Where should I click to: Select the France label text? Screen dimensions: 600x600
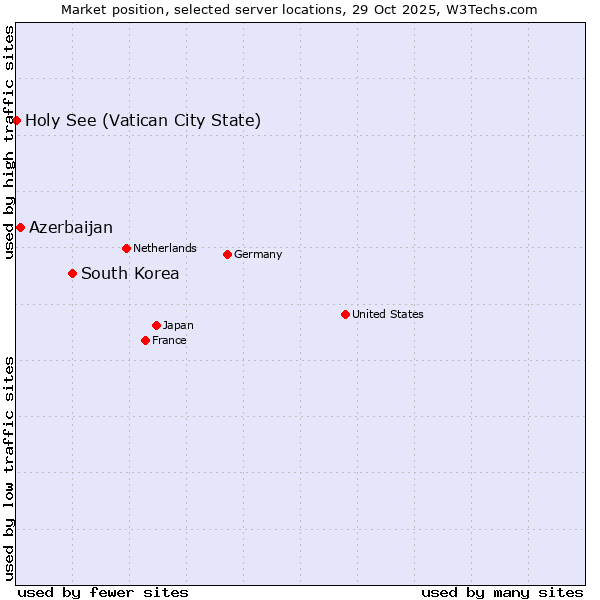pyautogui.click(x=169, y=340)
